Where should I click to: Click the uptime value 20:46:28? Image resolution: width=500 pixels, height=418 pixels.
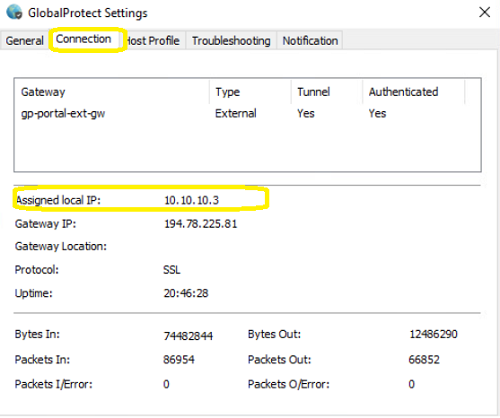[186, 293]
